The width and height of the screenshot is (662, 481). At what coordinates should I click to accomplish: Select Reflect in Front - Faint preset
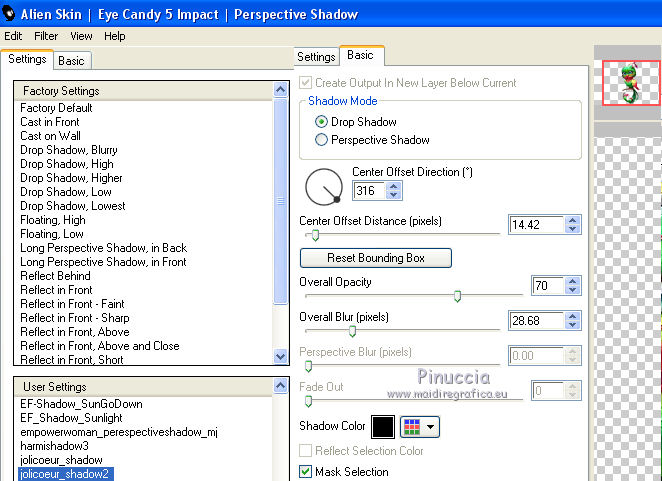coord(72,304)
